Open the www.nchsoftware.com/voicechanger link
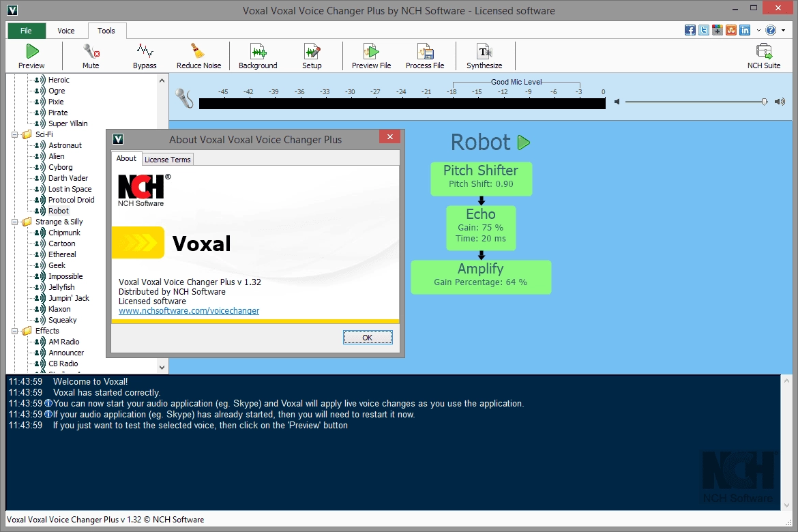 [189, 310]
